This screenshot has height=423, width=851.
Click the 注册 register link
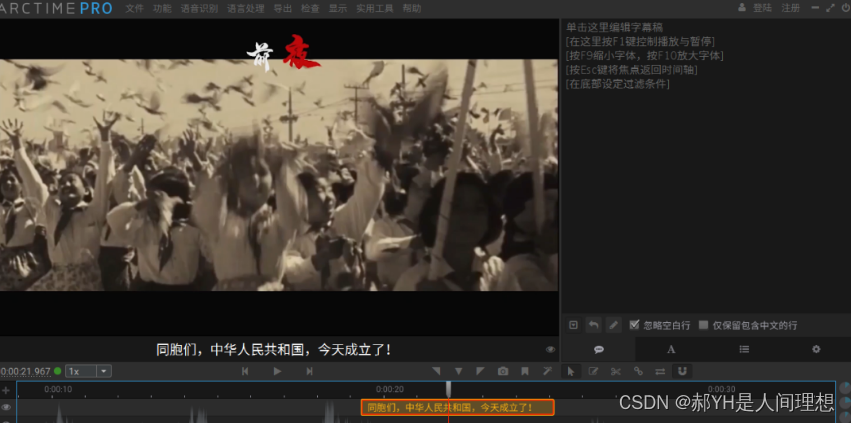[x=790, y=8]
